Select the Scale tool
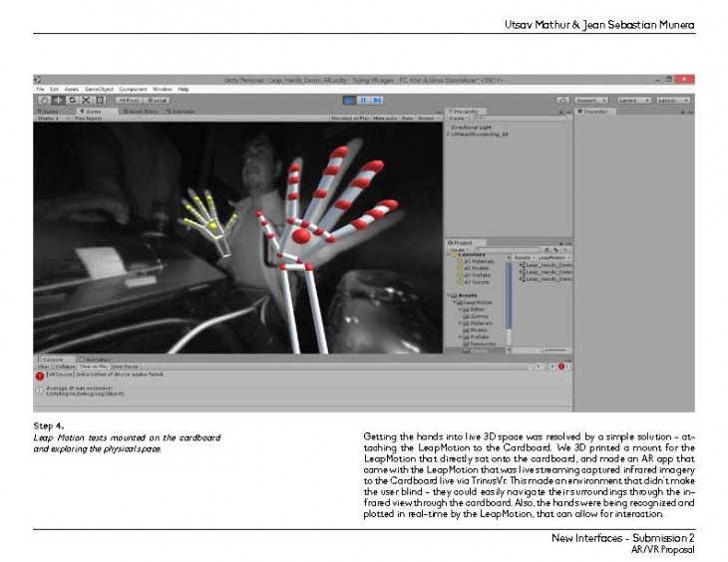Screen dimensions: 728x562 tap(85, 100)
